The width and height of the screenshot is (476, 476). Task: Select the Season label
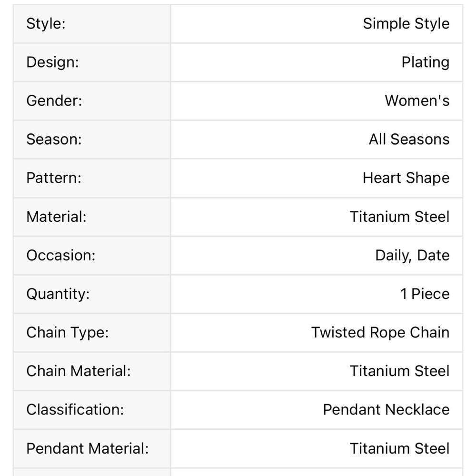click(54, 139)
